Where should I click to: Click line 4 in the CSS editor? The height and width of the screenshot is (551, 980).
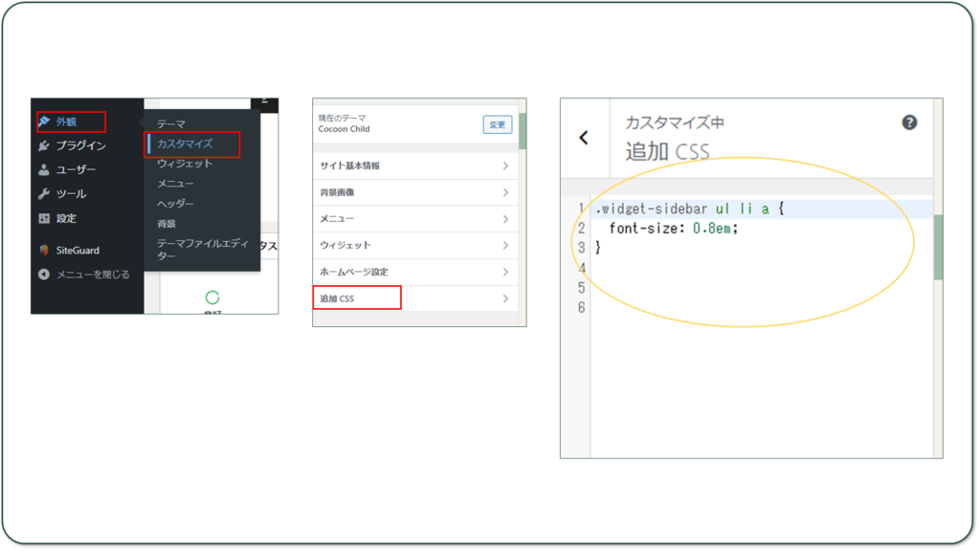[x=670, y=268]
